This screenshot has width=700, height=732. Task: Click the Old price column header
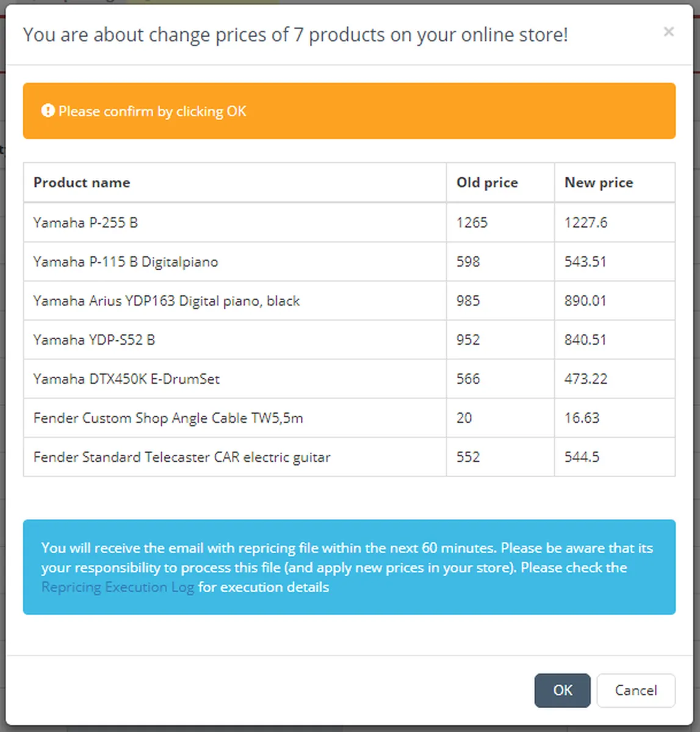[487, 182]
